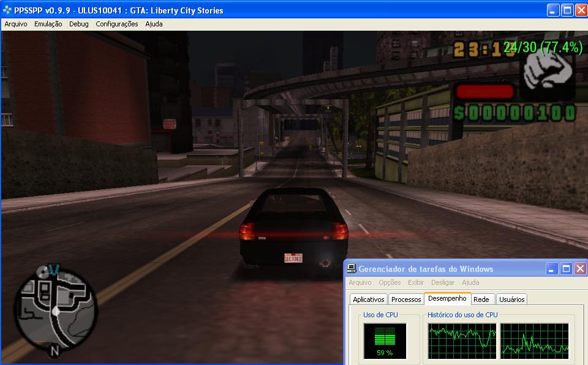Viewport: 588px width, 365px height.
Task: Click the car's license plate
Action: (293, 258)
